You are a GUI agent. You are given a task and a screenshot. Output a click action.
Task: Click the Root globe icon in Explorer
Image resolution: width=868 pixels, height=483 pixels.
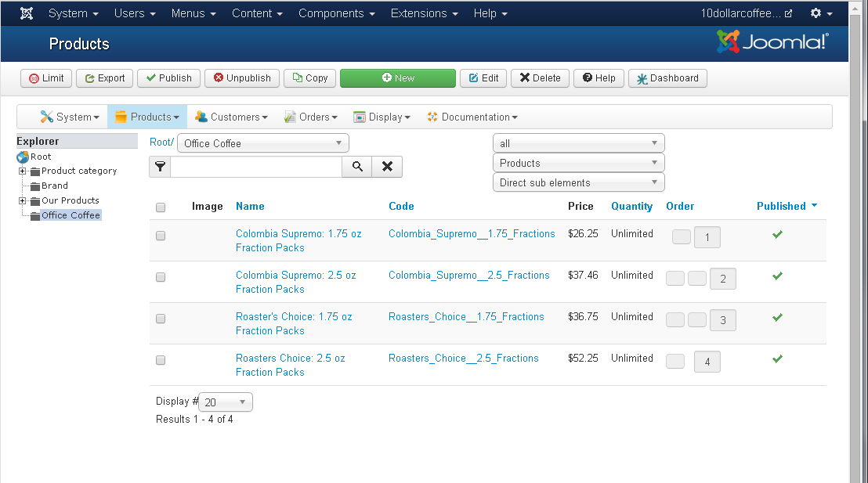[x=23, y=157]
